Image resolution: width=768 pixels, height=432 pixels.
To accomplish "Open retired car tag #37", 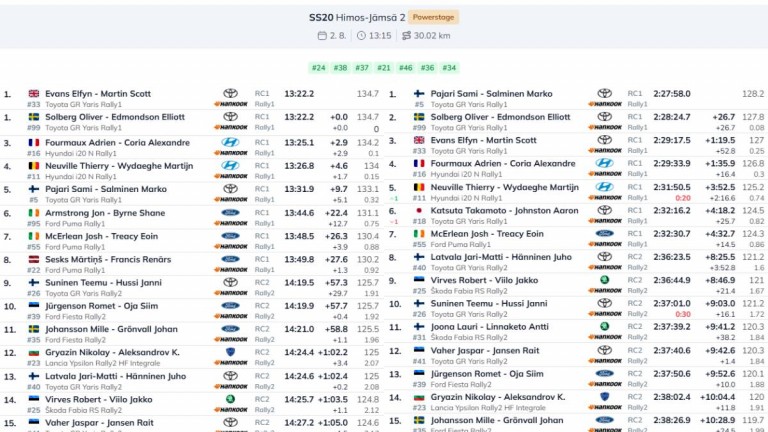I will [362, 68].
